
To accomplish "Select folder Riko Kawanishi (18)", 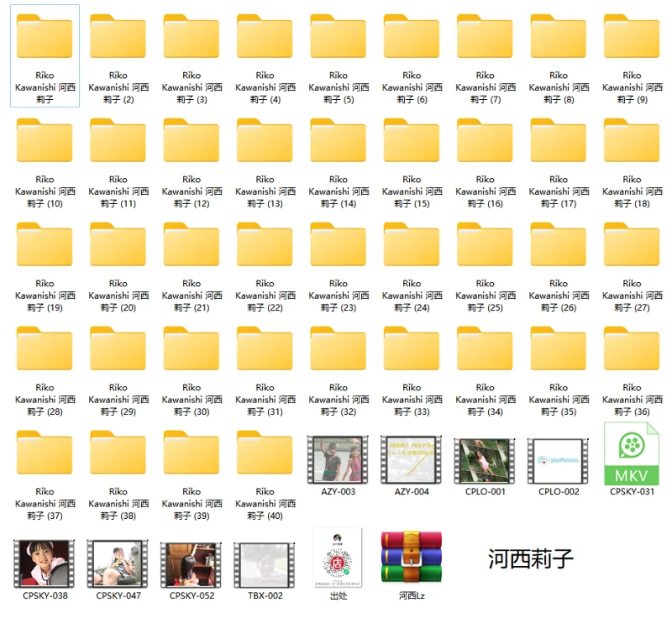I will point(631,141).
